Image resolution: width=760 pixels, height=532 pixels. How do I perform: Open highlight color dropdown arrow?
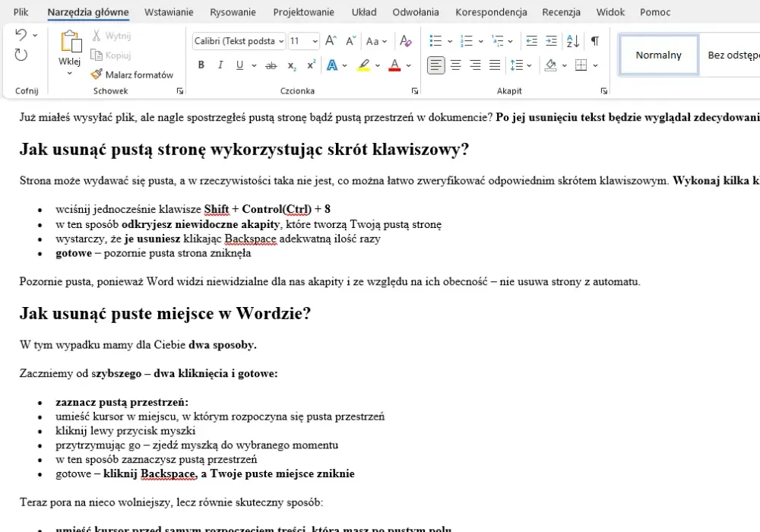pos(378,65)
